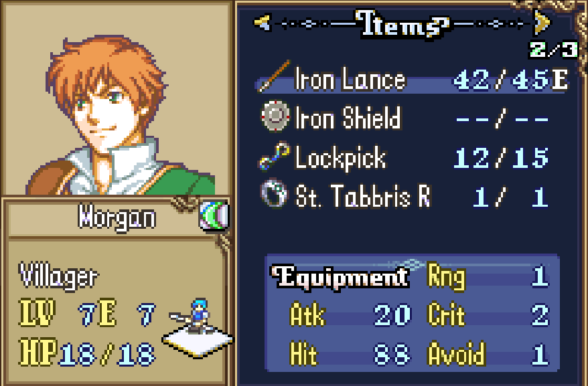Image resolution: width=588 pixels, height=386 pixels.
Task: Click the Villager class label
Action: 58,276
